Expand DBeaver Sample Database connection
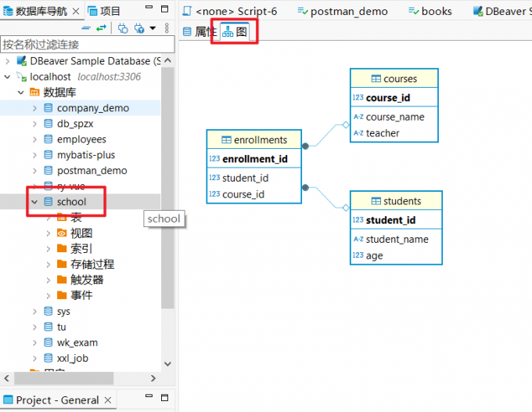The image size is (532, 412). click(8, 61)
